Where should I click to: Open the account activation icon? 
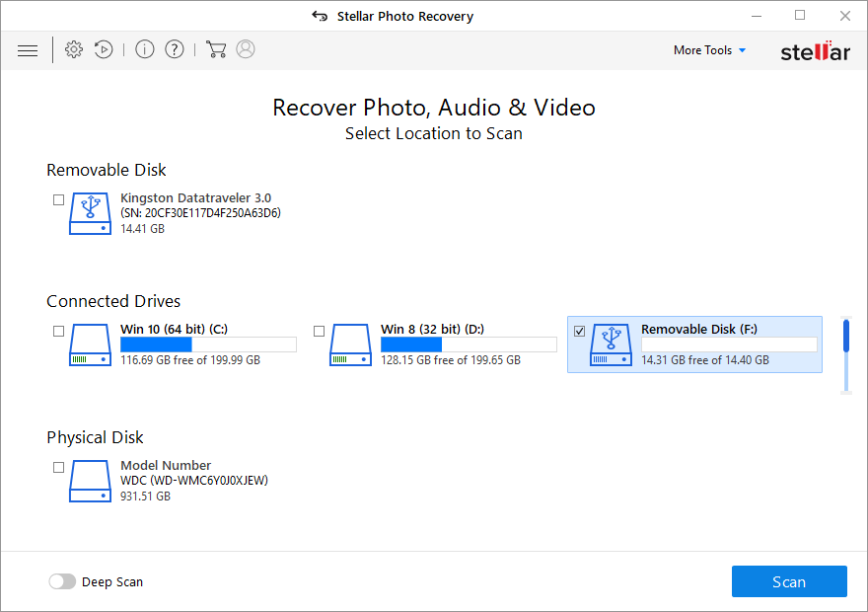246,49
